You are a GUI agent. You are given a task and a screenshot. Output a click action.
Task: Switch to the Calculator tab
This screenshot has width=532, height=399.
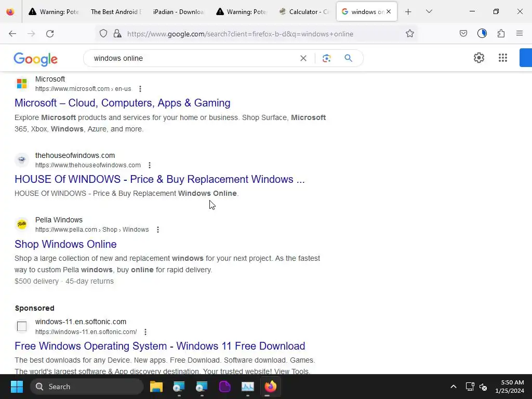click(304, 12)
